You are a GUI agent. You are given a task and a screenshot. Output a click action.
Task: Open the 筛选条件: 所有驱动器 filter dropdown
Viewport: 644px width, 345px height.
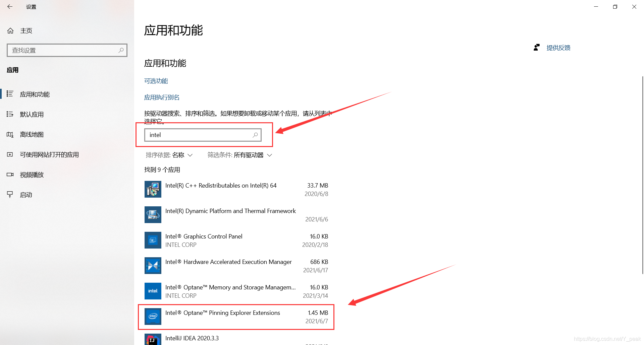[x=240, y=155]
